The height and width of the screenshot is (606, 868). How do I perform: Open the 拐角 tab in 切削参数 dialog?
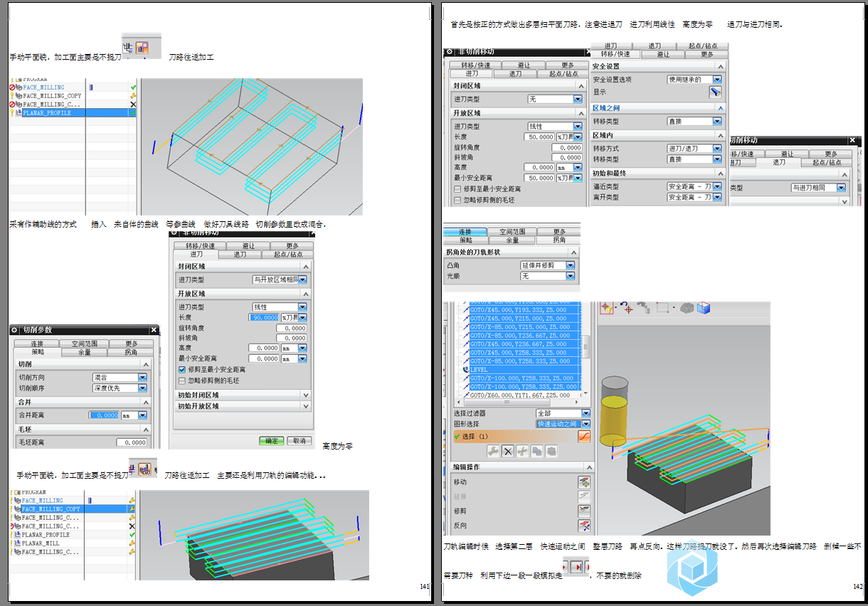pyautogui.click(x=131, y=352)
